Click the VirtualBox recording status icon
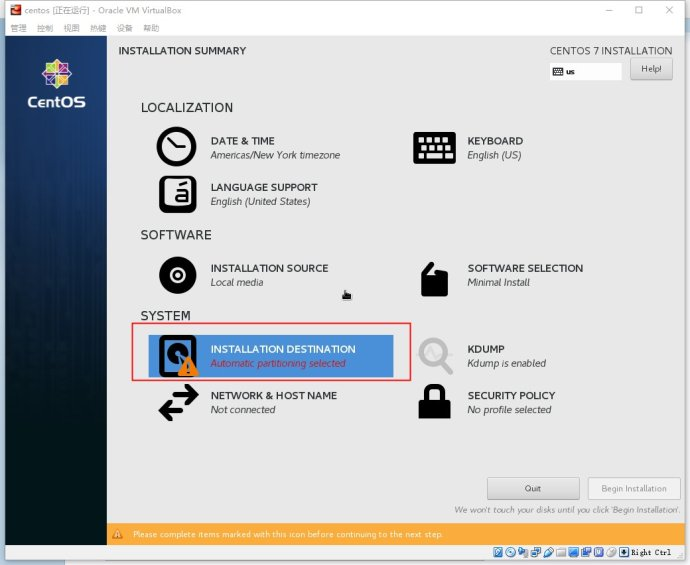 pyautogui.click(x=586, y=552)
